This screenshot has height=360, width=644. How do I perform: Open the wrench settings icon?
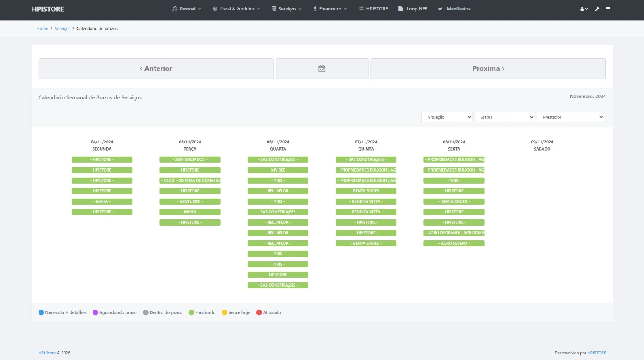click(597, 9)
